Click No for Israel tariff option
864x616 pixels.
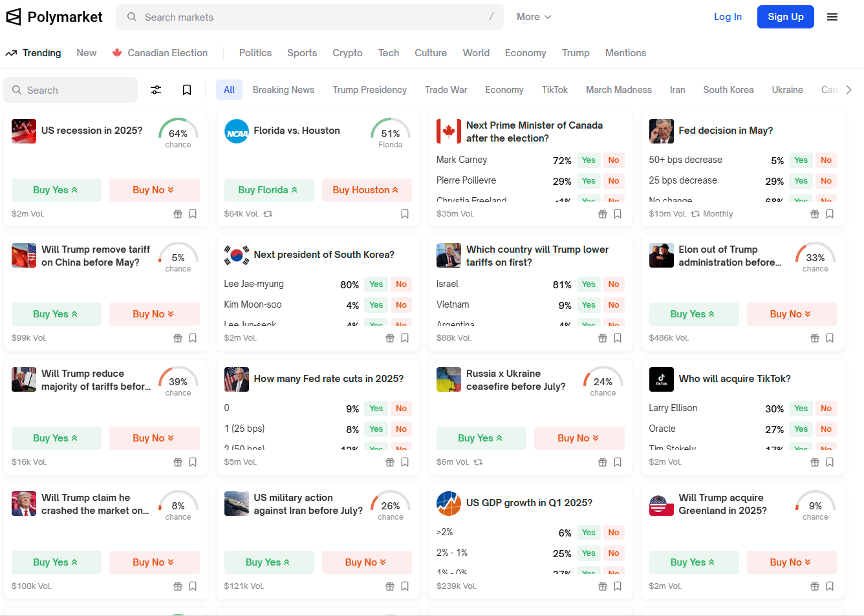click(614, 284)
